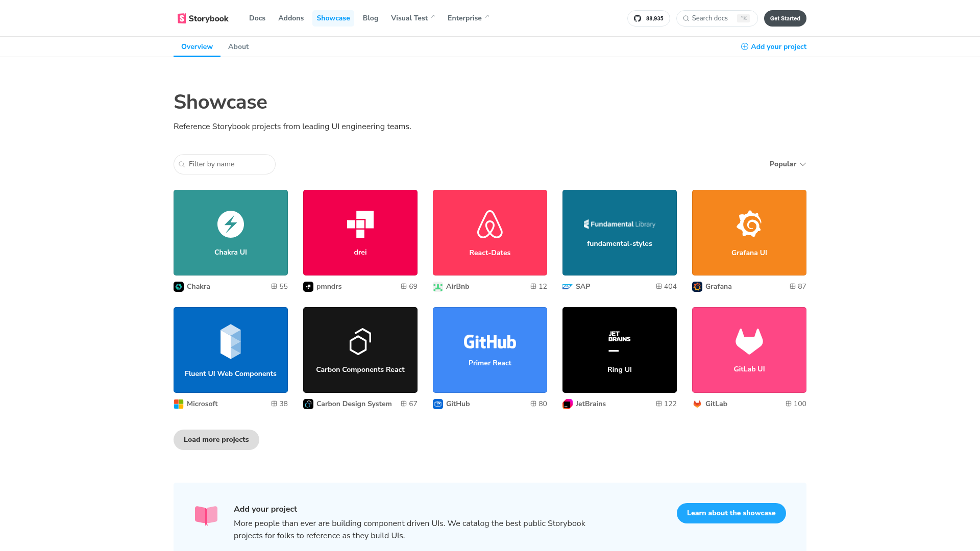Click Learn about the showcase button
Image resolution: width=980 pixels, height=551 pixels.
(731, 513)
